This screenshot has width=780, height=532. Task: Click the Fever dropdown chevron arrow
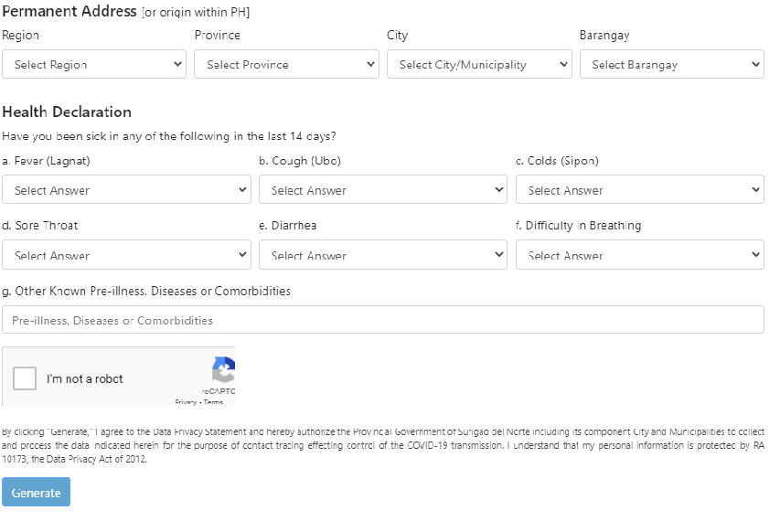pos(242,190)
